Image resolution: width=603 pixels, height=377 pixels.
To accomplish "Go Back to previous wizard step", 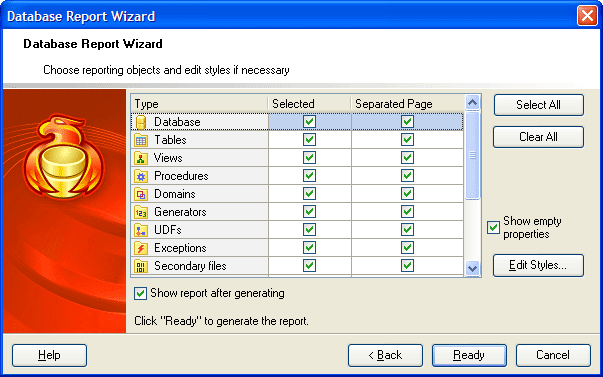I will (x=385, y=355).
